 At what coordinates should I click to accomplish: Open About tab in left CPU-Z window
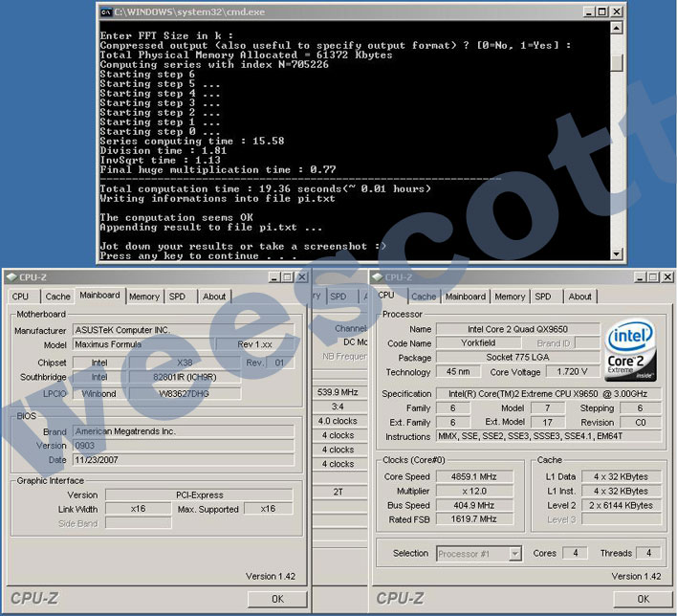[214, 297]
